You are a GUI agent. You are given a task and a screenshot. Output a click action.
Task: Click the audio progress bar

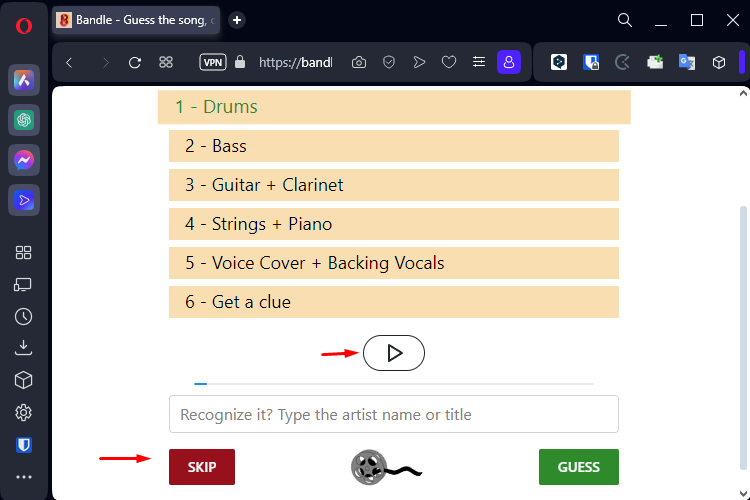(394, 384)
